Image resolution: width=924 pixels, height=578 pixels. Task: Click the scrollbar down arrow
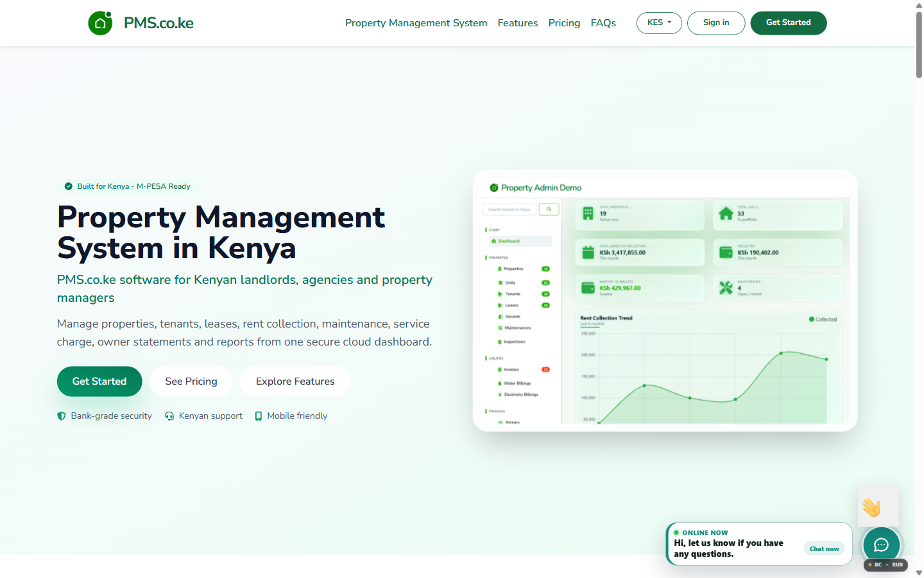tap(919, 573)
